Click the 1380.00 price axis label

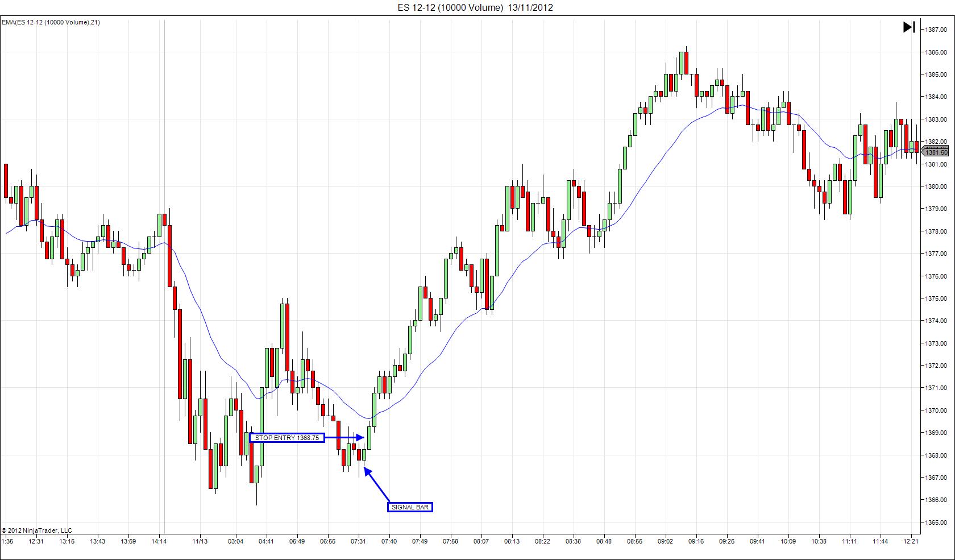coord(936,186)
